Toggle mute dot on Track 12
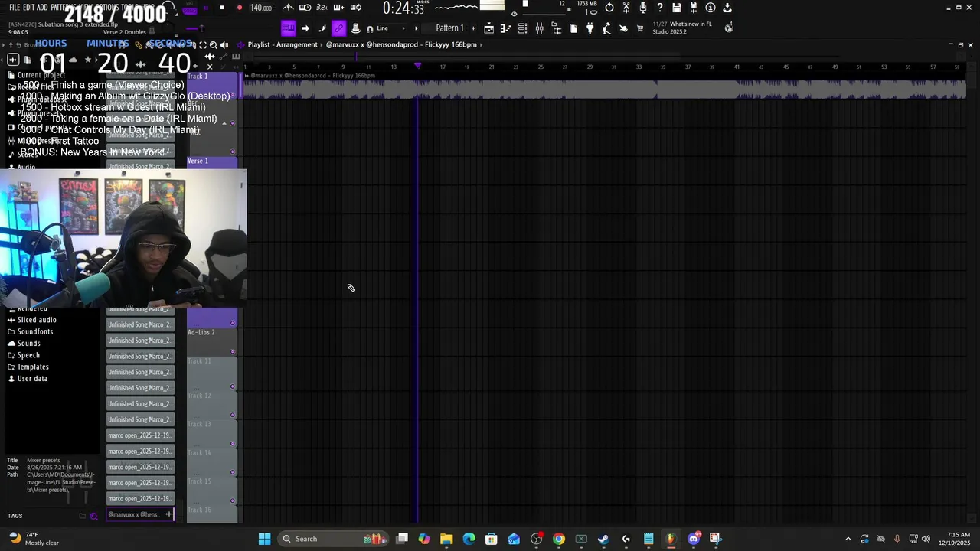Screen dimensions: 980x551 point(233,416)
